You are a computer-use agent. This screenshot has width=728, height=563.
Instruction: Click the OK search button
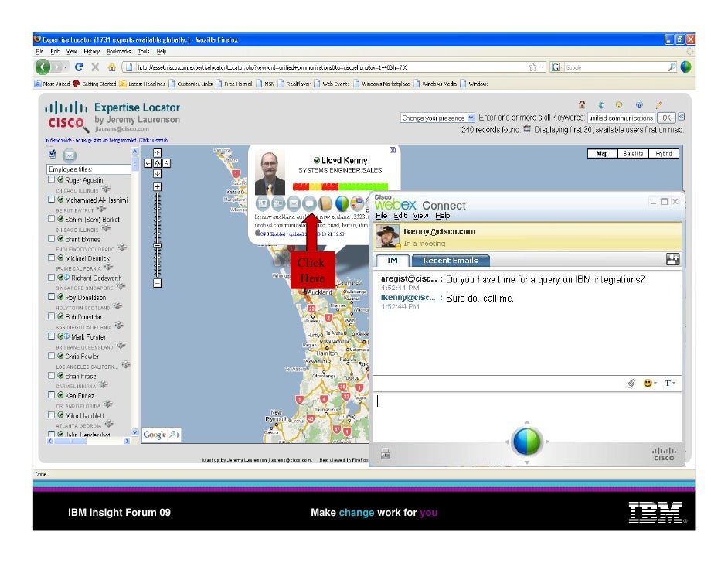[x=666, y=118]
